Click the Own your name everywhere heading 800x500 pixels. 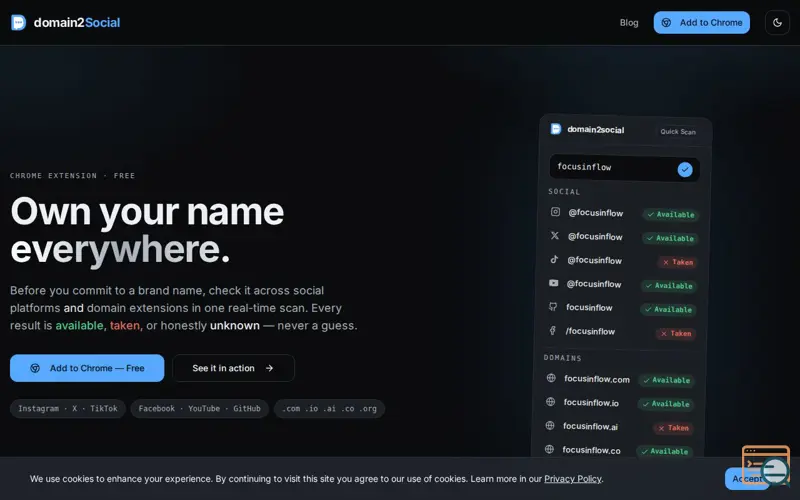pyautogui.click(x=147, y=230)
